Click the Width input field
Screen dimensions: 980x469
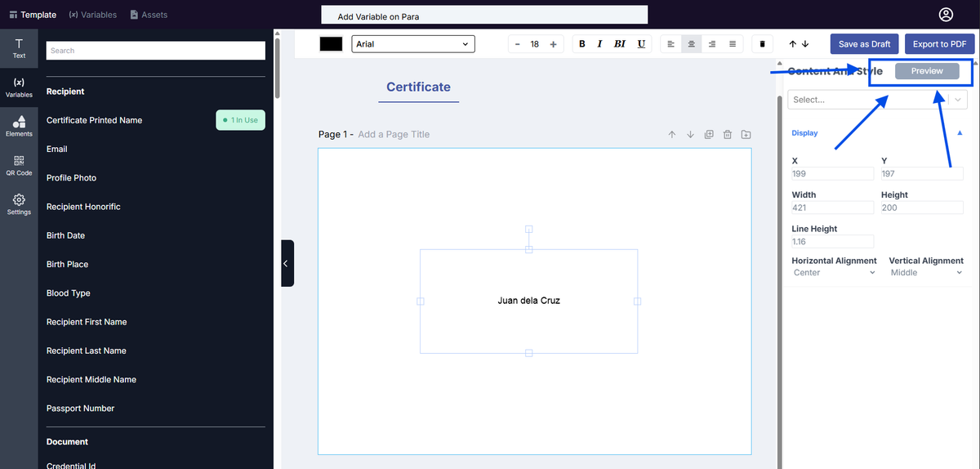(833, 208)
